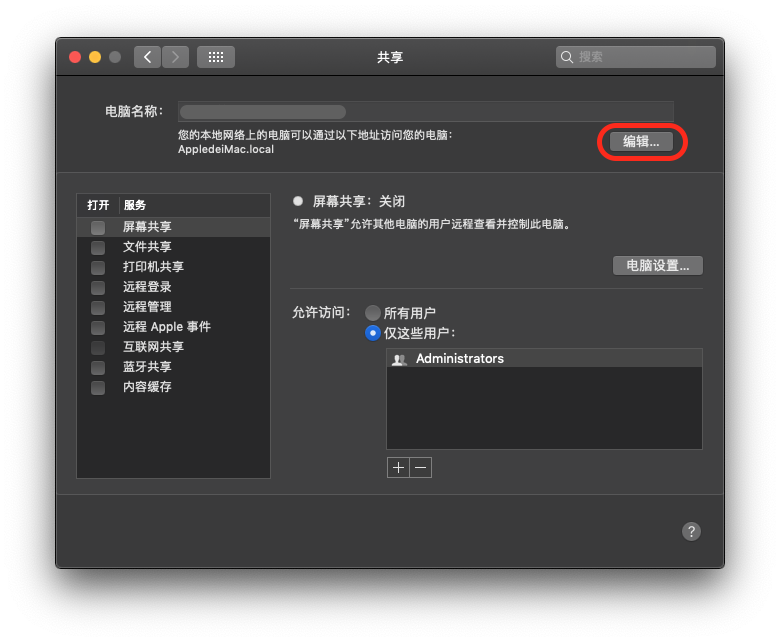Click the forward navigation arrow

[175, 57]
